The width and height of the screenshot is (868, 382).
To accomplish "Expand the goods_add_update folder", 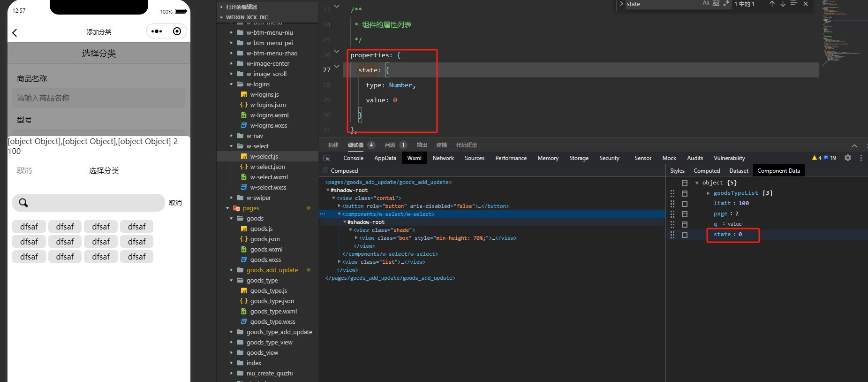I will tap(231, 270).
